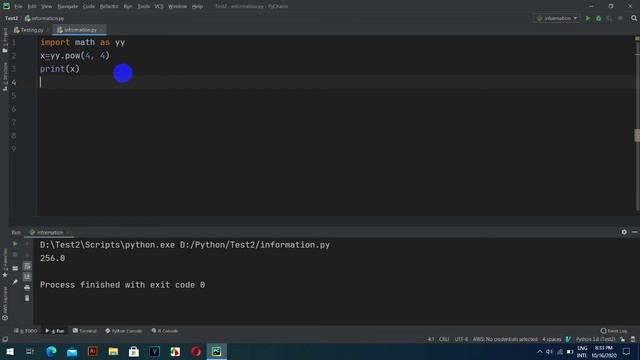The width and height of the screenshot is (640, 360).
Task: Open the Edit menu
Action: [32, 7]
